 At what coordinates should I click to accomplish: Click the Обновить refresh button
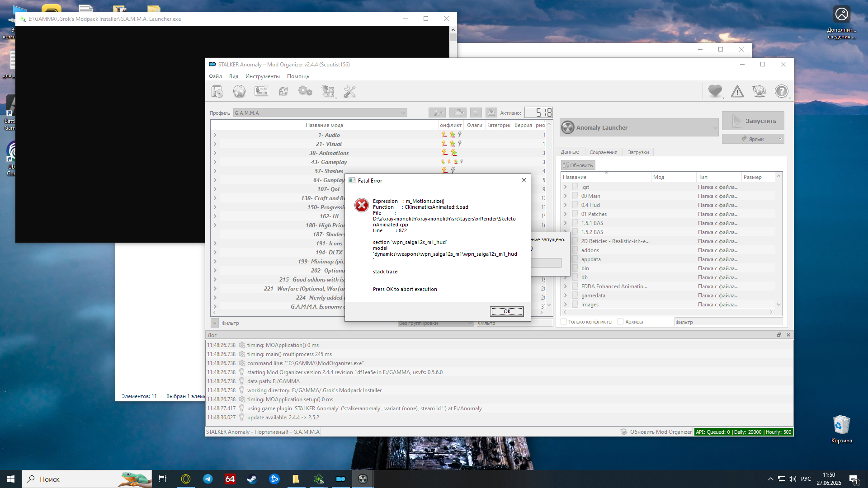tap(578, 165)
